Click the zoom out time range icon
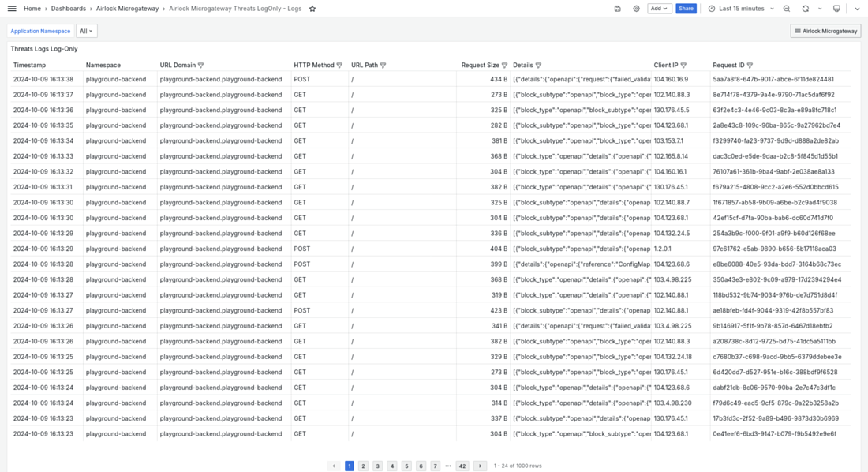 [787, 9]
